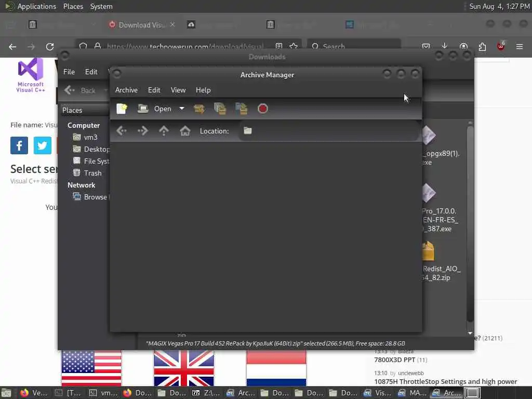Screen dimensions: 532x399
Task: Select Trash in the Places sidebar
Action: click(87, 173)
